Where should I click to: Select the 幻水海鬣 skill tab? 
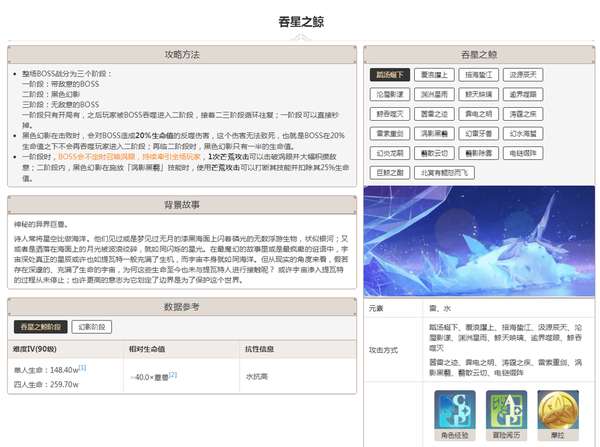point(523,133)
